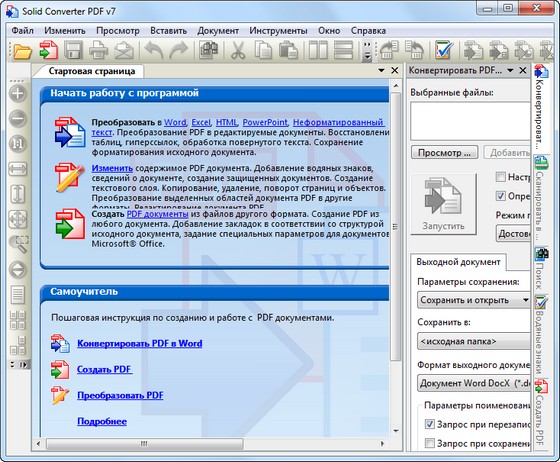The height and width of the screenshot is (462, 560).
Task: Click the Print toolbar icon
Action: coord(99,50)
